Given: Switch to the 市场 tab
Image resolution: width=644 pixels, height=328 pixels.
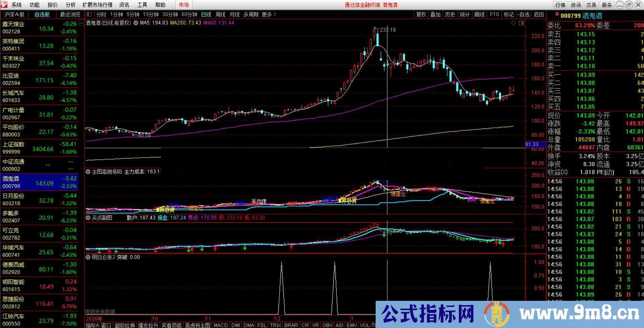Looking at the screenshot, I should (184, 5).
